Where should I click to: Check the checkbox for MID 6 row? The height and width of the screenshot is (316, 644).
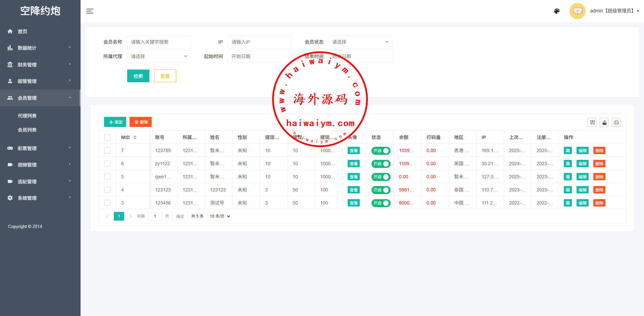tap(107, 164)
